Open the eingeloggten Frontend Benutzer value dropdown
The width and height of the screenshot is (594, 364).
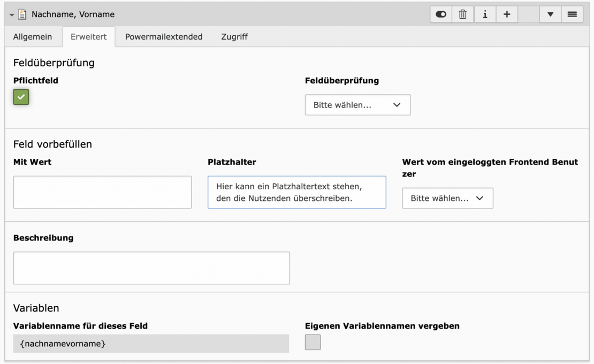[x=447, y=198]
